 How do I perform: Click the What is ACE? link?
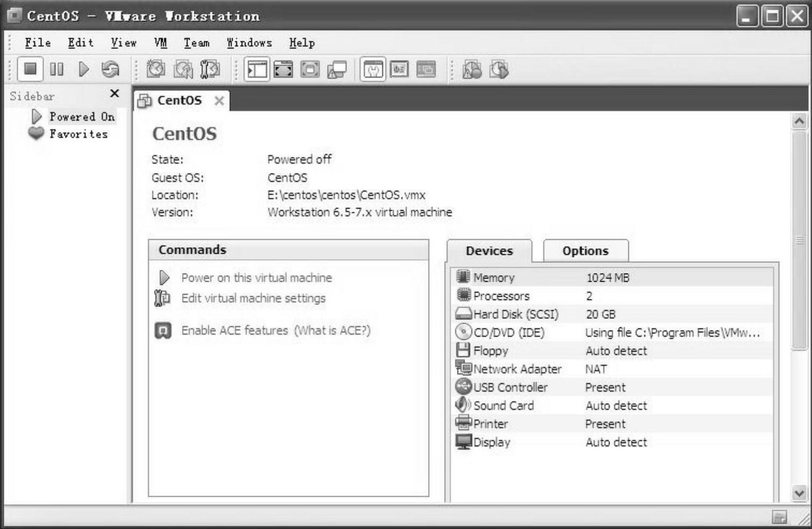(332, 331)
